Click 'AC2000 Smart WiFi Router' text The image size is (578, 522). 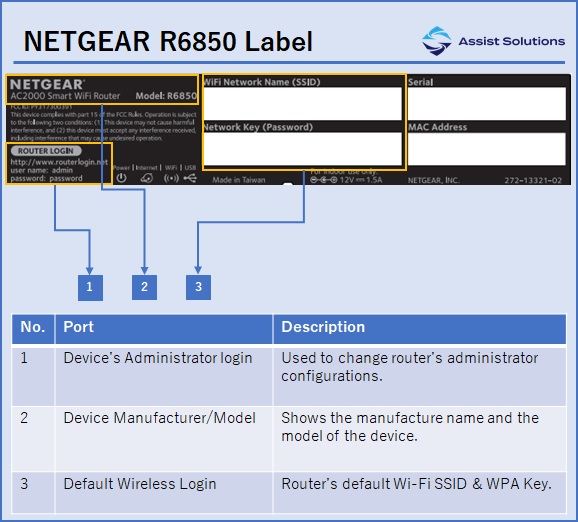coord(65,96)
